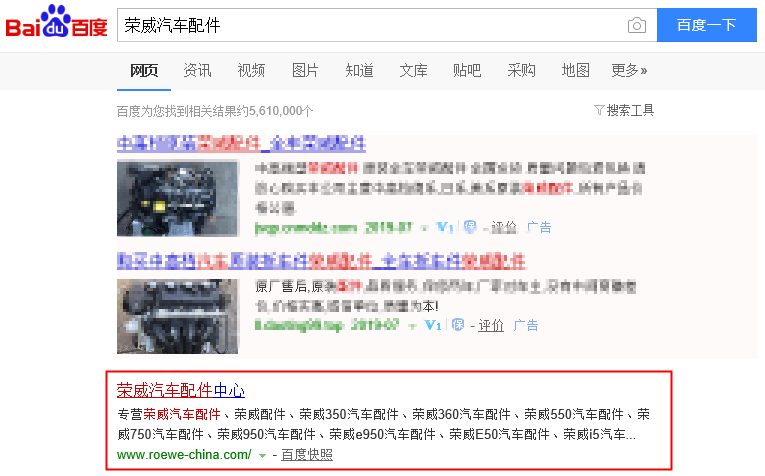Screen dimensions: 765x476
Task: Click the V1 credibility badge on second ad
Action: [433, 325]
